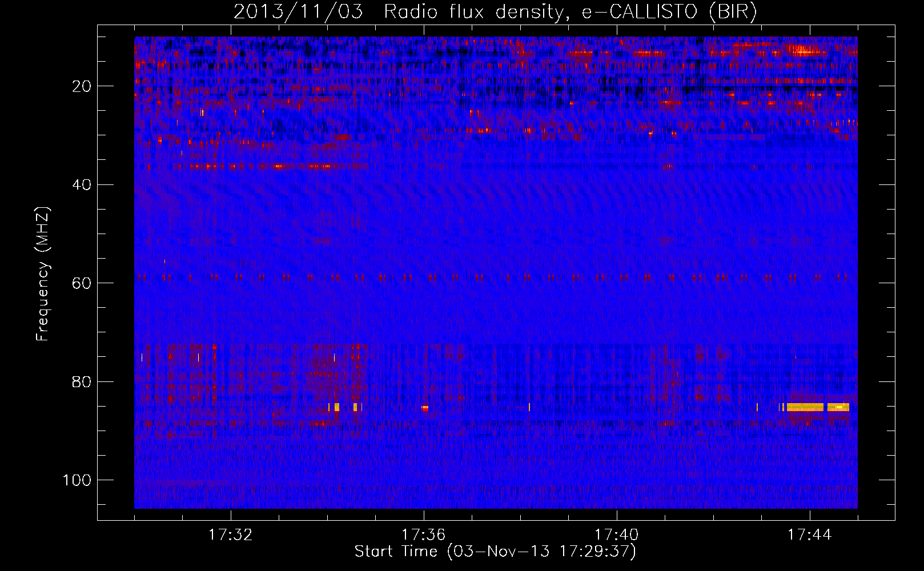Click the 80 MHz frequency tick label
924x571 pixels.
82,381
